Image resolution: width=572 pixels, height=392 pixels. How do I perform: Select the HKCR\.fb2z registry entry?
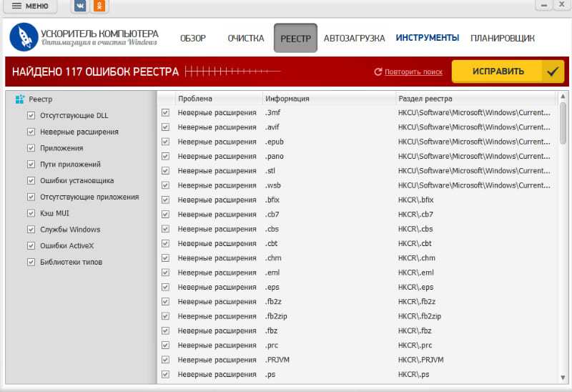(x=417, y=302)
